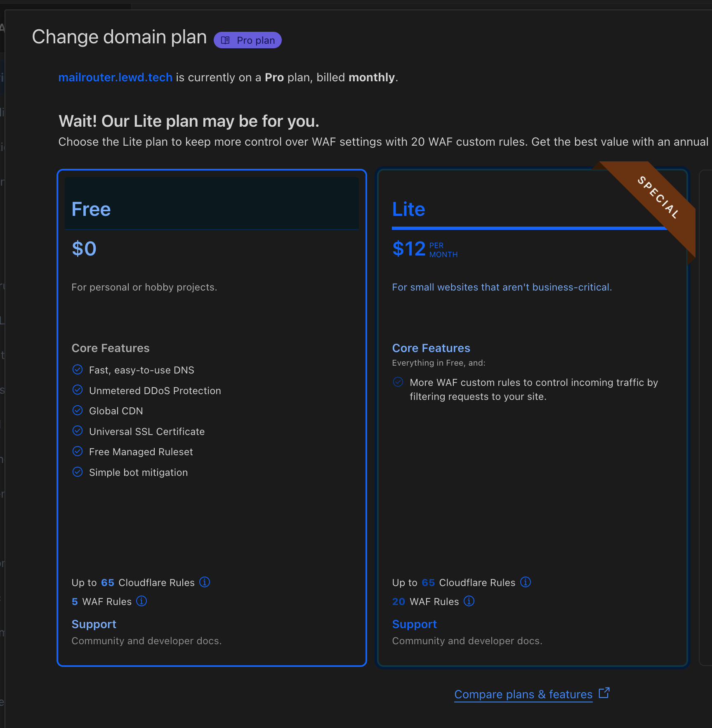Click the $12 per month price

pos(425,249)
